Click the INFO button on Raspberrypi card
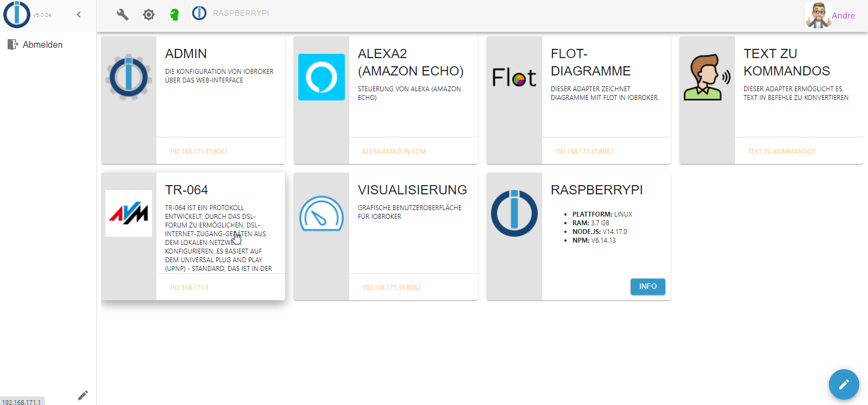868x405 pixels. (x=648, y=287)
